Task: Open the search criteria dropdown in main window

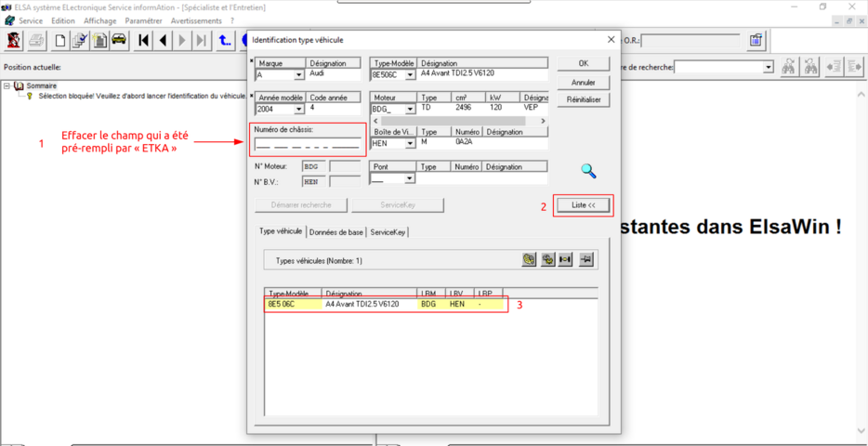Action: (x=768, y=67)
